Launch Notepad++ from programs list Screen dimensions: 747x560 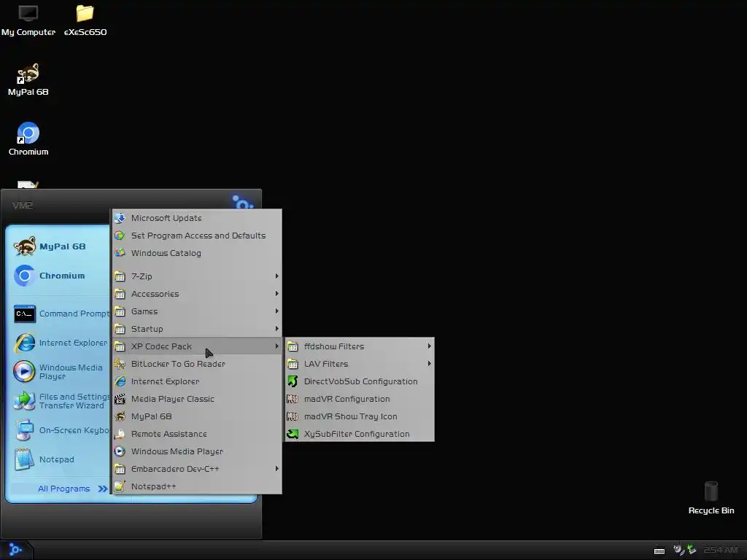click(197, 486)
